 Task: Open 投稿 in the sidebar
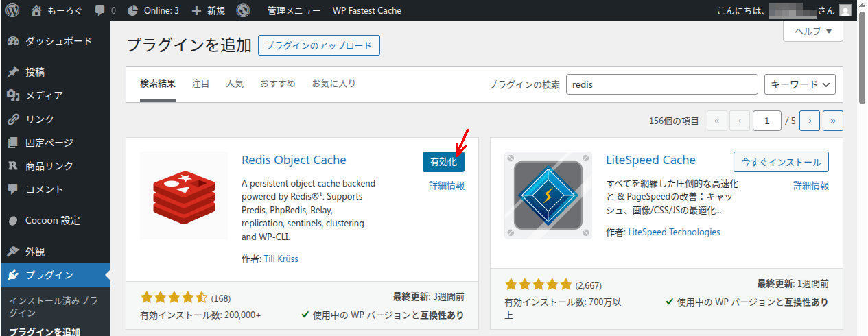tap(55, 72)
